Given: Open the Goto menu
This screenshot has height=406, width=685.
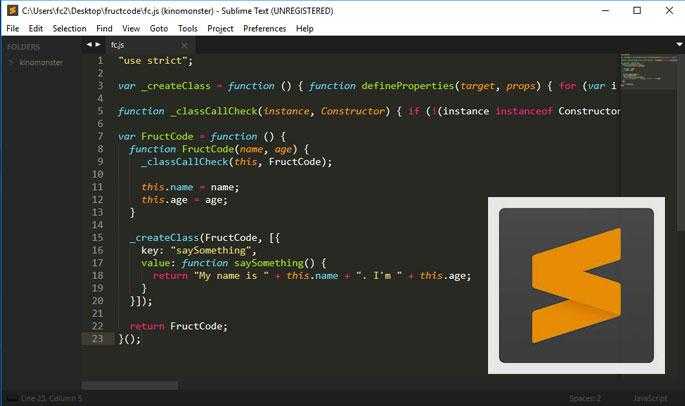Looking at the screenshot, I should point(158,28).
